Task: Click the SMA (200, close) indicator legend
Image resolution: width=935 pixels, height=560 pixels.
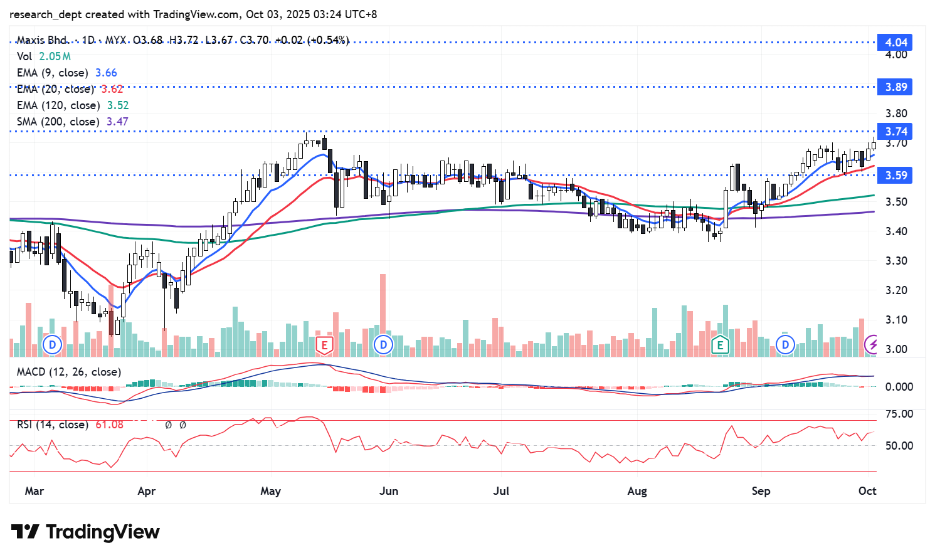Action: pyautogui.click(x=58, y=122)
